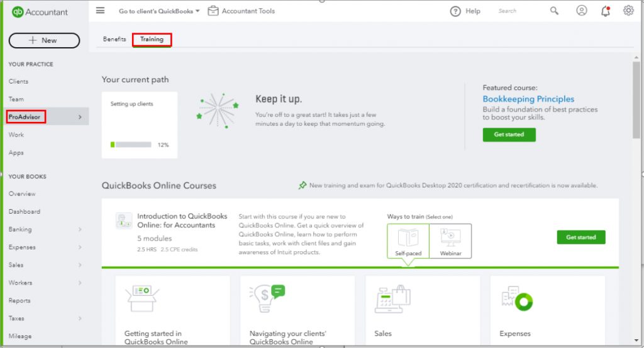The image size is (644, 348).
Task: Open the Setting up clients path card
Action: [x=140, y=125]
